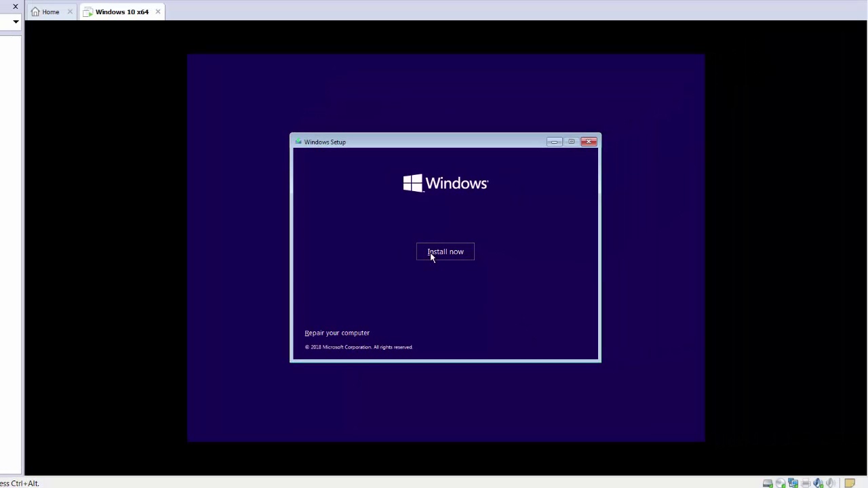Click the printer status icon
Image resolution: width=868 pixels, height=488 pixels.
point(806,483)
